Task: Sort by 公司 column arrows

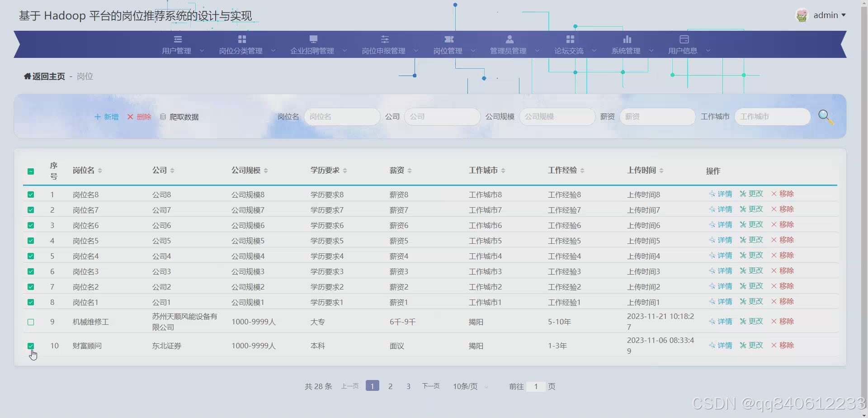Action: point(172,171)
